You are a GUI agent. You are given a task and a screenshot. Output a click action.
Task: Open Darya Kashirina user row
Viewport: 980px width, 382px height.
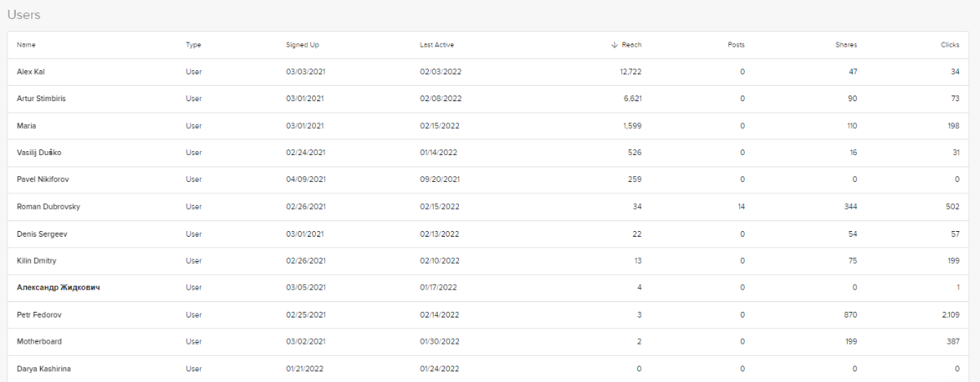click(44, 369)
